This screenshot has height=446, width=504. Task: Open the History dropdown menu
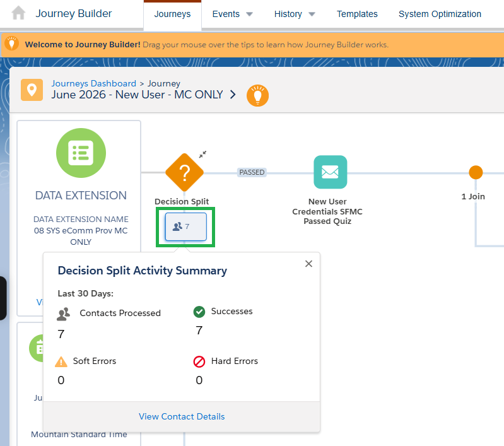[x=295, y=14]
